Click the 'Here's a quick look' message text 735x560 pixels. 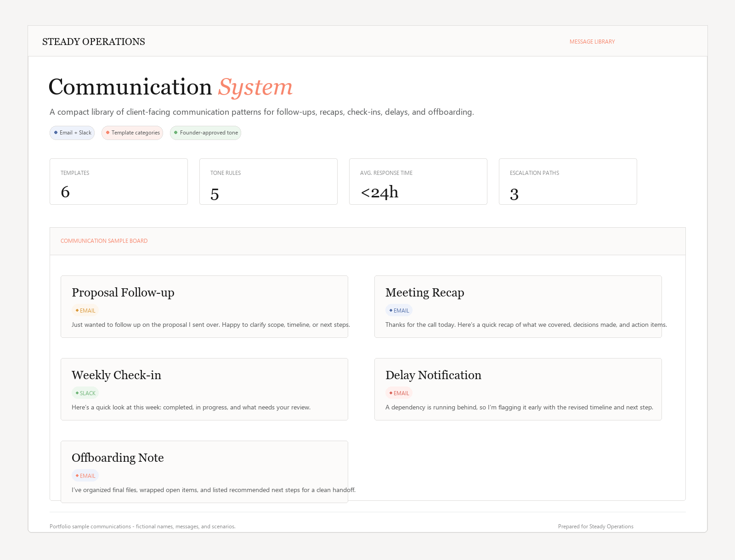coord(191,407)
